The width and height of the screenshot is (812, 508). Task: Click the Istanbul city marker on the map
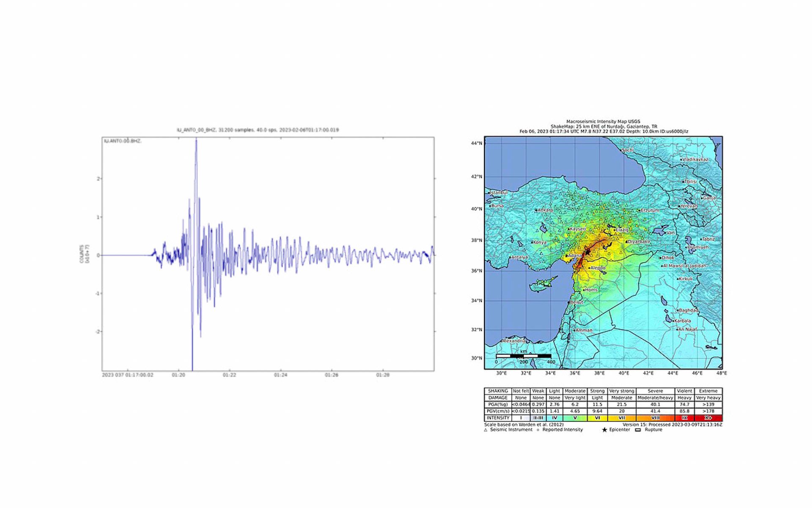point(489,193)
